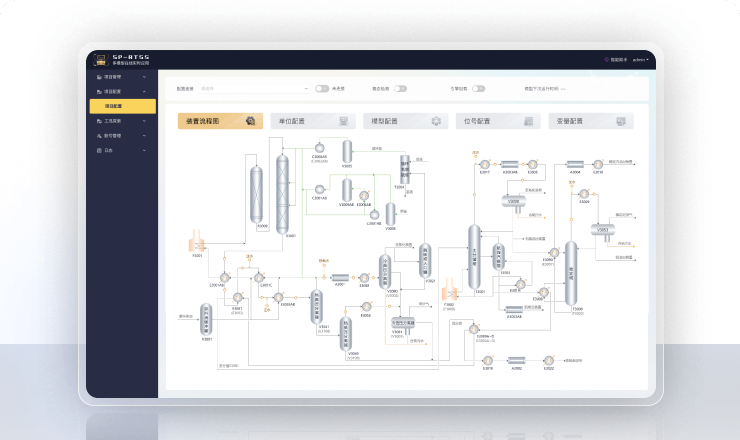Image resolution: width=740 pixels, height=440 pixels.
Task: Click the F3002 furnace icon
Action: click(x=449, y=289)
